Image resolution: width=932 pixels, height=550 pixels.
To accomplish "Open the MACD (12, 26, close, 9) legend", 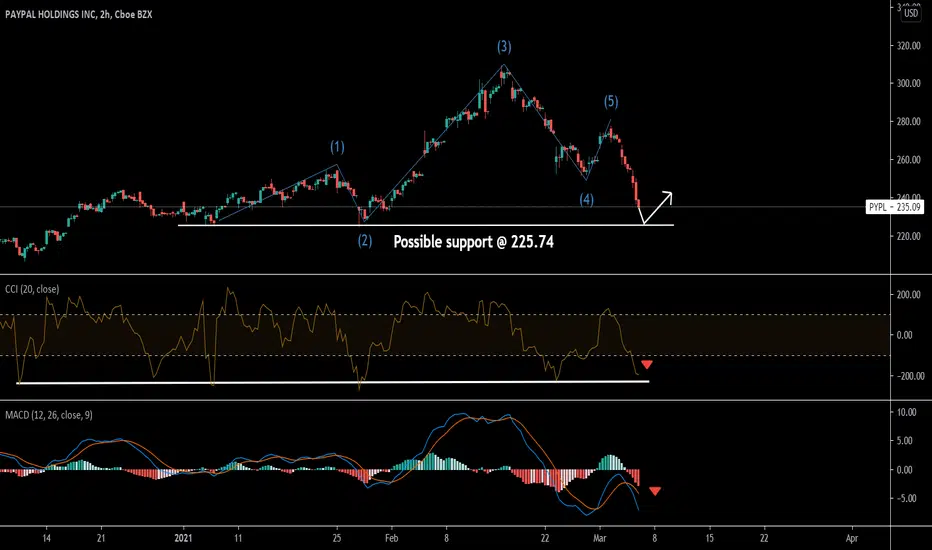I will click(x=49, y=415).
